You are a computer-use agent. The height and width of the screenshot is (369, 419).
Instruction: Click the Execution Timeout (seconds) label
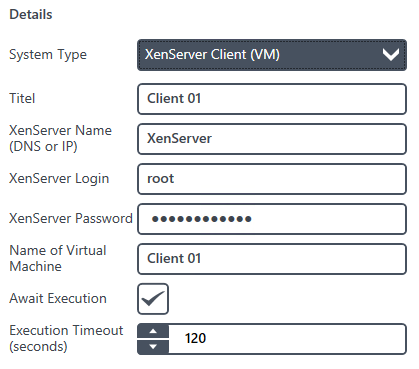pos(66,338)
